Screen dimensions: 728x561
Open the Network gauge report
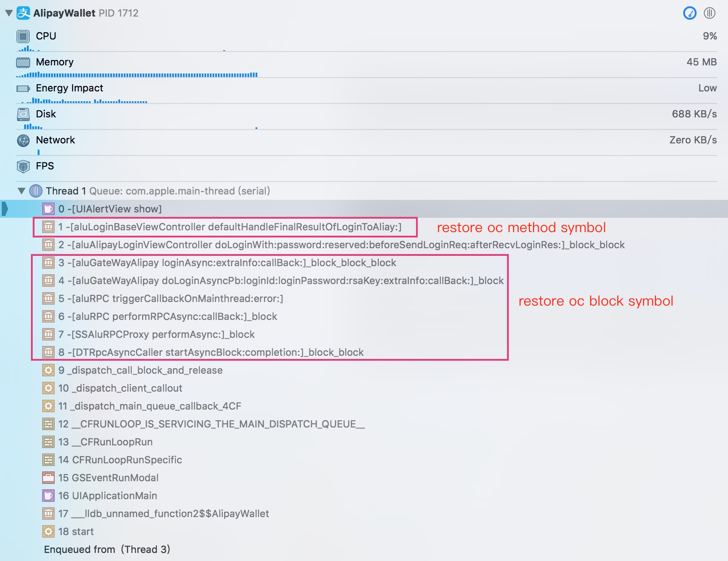(367, 143)
